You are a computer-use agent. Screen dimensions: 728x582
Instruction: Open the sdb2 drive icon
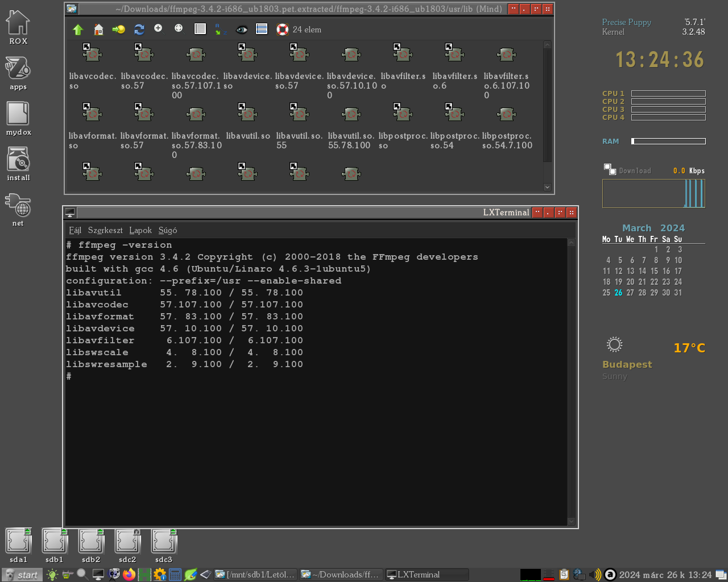91,546
